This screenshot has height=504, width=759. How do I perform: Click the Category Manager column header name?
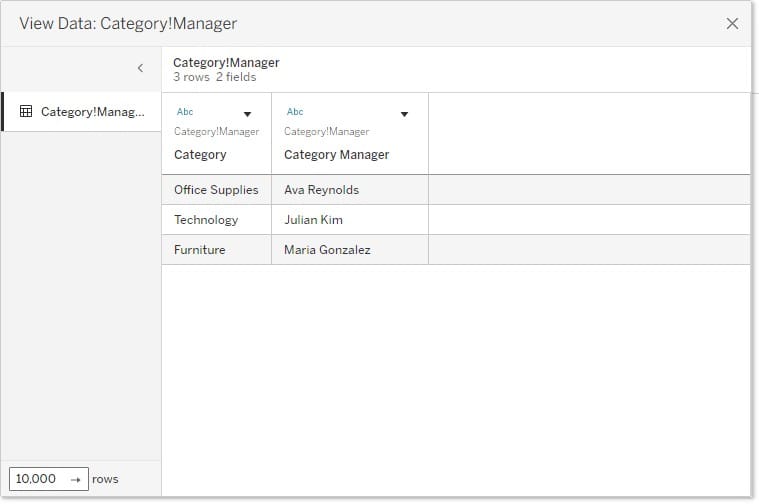pyautogui.click(x=336, y=155)
